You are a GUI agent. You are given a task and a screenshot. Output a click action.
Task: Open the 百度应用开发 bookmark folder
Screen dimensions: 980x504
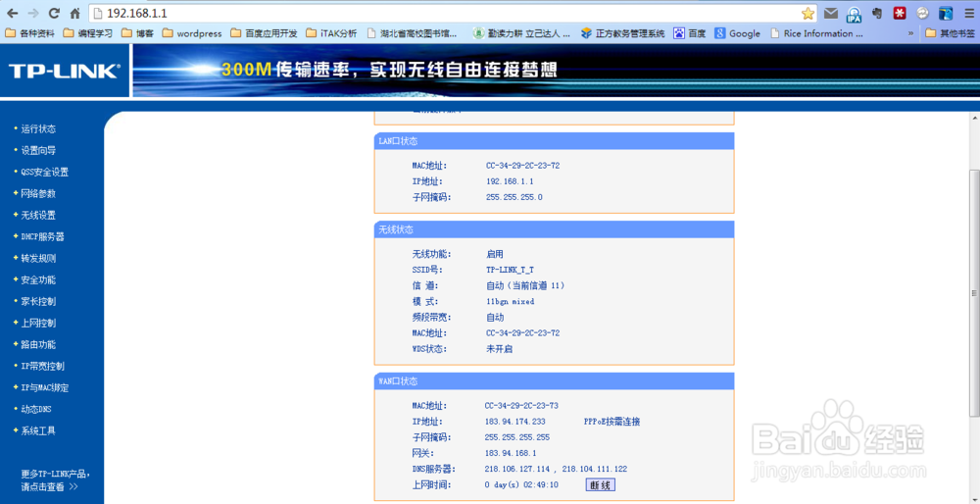(264, 33)
